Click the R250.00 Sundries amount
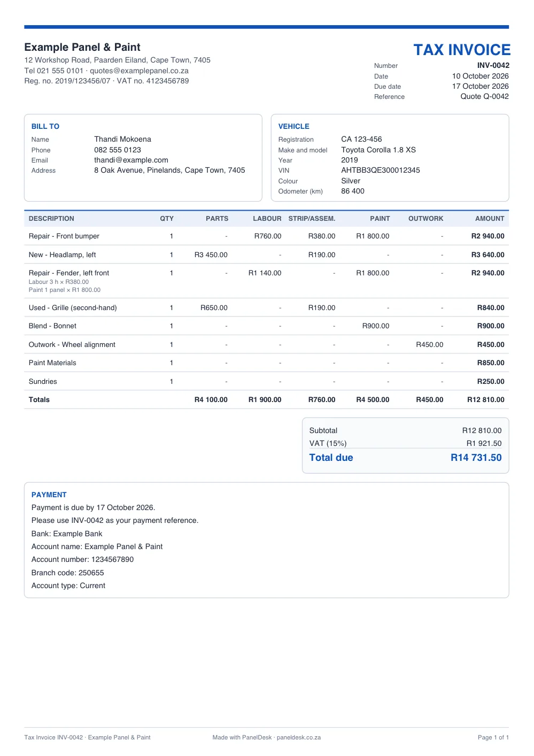The height and width of the screenshot is (756, 534). 491,381
